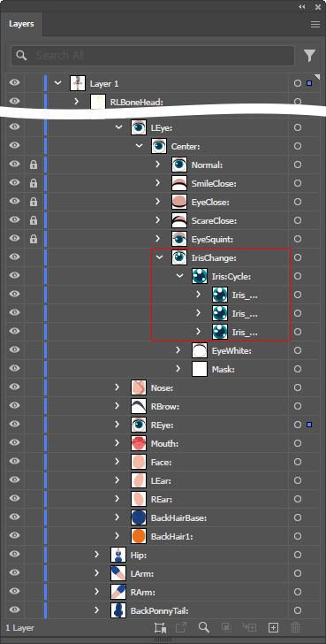The width and height of the screenshot is (326, 644).
Task: Collapse the IrisChange group
Action: point(160,257)
